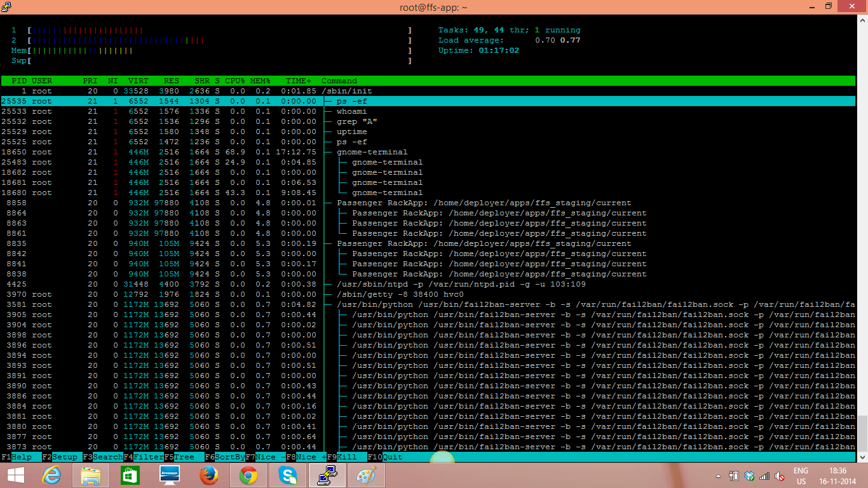The width and height of the screenshot is (868, 488).
Task: Select the PuTTY taskbar icon
Action: (x=327, y=475)
